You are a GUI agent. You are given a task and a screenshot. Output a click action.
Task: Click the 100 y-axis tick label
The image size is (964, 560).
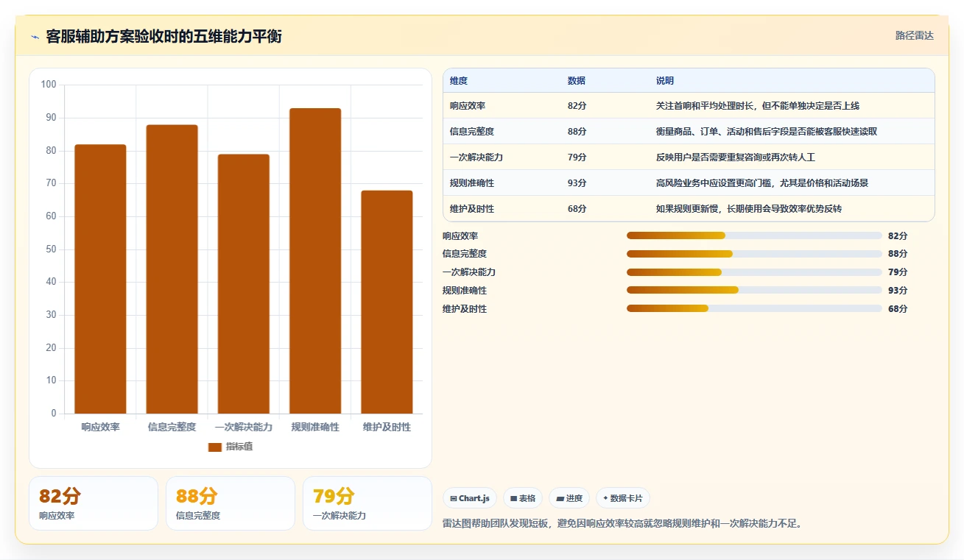point(49,85)
